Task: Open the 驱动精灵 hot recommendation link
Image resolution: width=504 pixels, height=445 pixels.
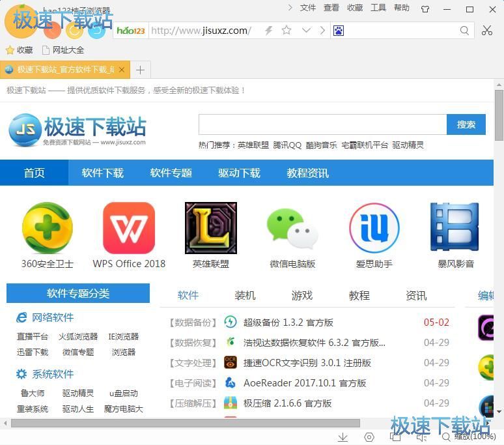Action: coord(408,145)
